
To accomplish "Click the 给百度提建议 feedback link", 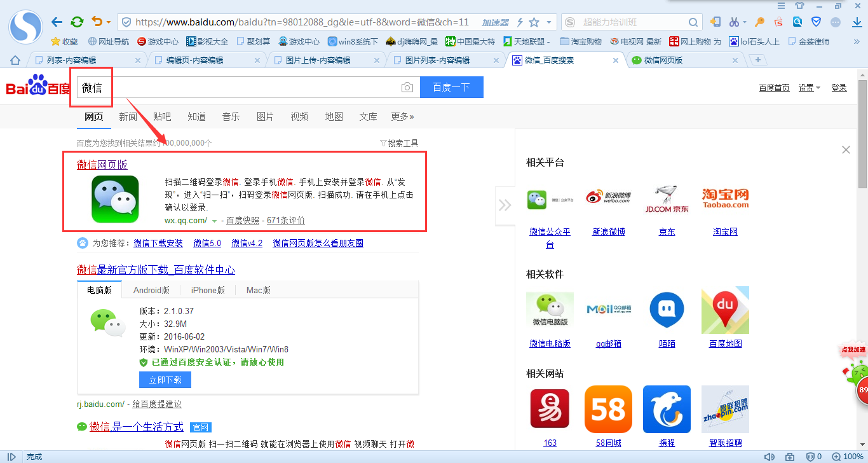I will 156,404.
